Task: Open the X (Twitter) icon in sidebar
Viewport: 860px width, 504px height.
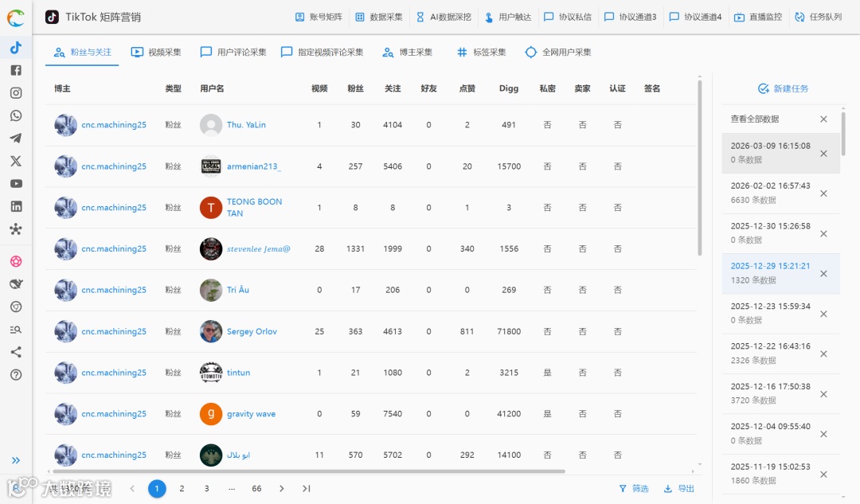Action: [16, 161]
